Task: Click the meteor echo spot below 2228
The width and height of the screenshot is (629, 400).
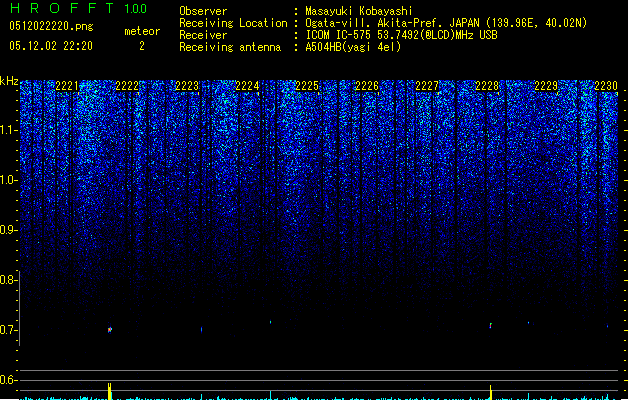Action: [490, 325]
